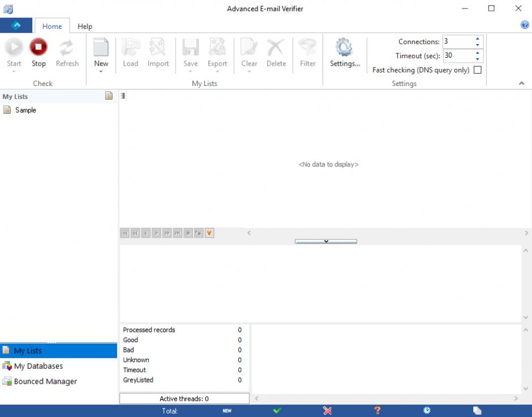This screenshot has height=417, width=532.
Task: Click the Delete X icon
Action: [x=276, y=47]
